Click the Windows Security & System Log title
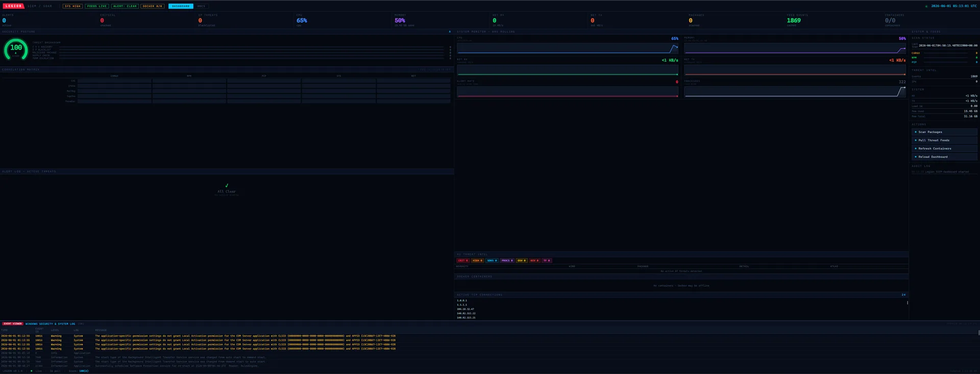This screenshot has height=374, width=980. click(x=50, y=323)
